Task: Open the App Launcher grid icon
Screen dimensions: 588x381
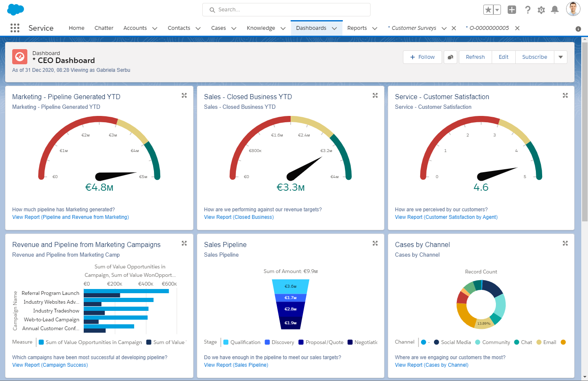Action: (x=15, y=28)
